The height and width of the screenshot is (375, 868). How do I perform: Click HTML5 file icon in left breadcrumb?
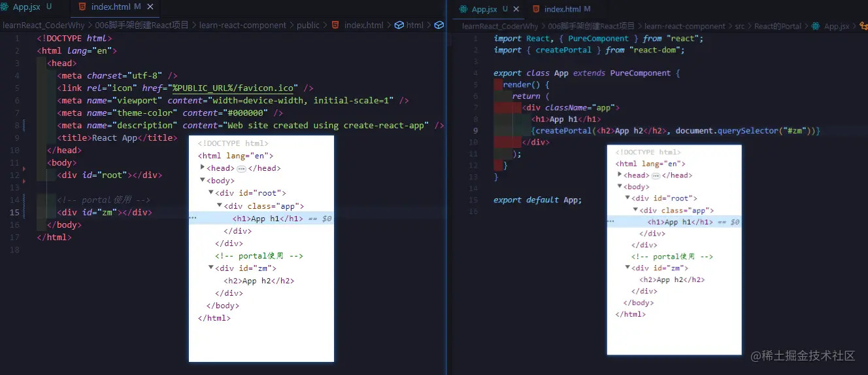335,26
